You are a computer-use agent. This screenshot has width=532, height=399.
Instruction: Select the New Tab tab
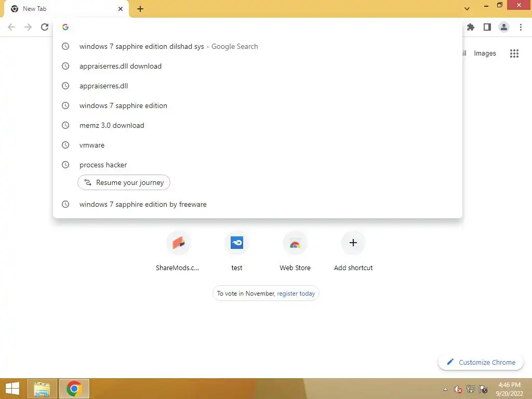pyautogui.click(x=66, y=9)
